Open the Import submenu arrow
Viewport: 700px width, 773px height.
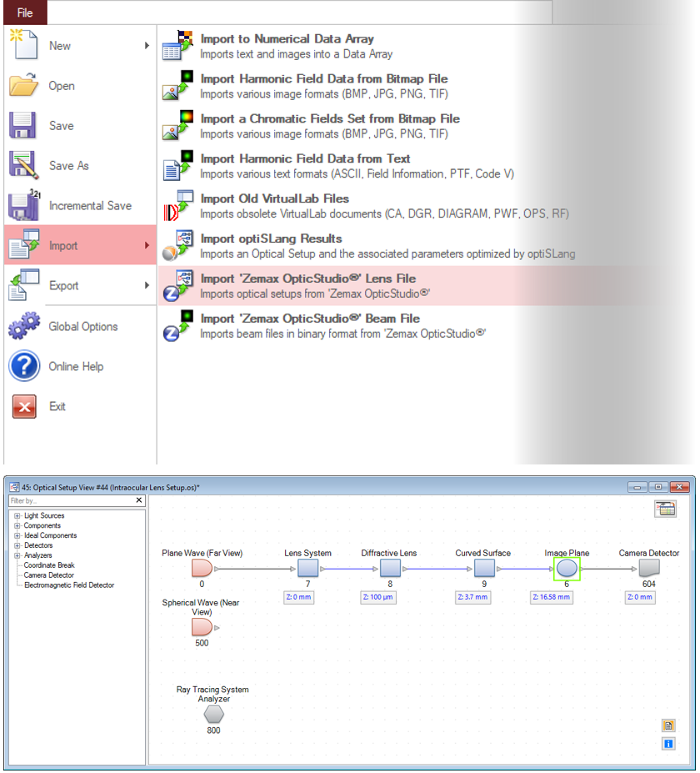[x=147, y=245]
